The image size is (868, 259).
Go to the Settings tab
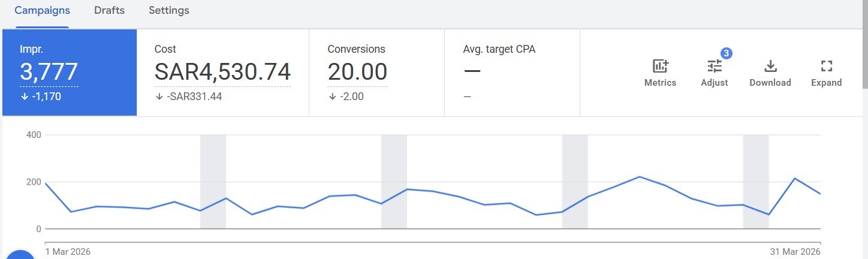coord(169,11)
